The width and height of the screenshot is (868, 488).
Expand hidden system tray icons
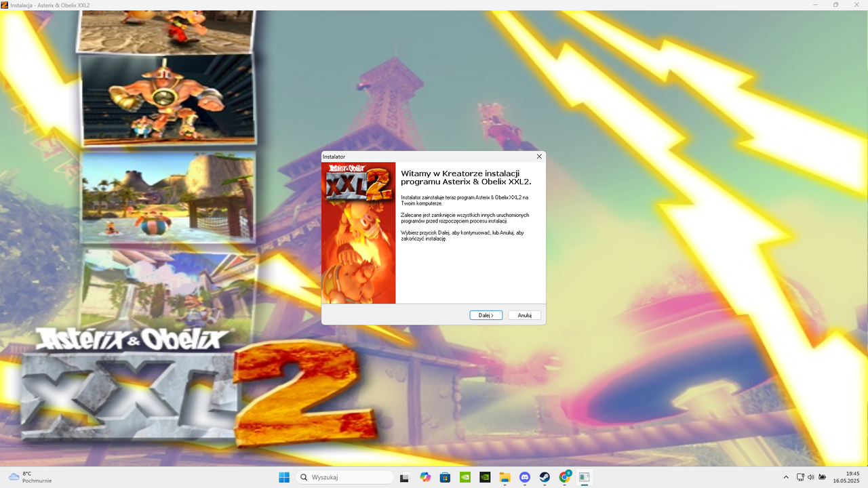(786, 477)
